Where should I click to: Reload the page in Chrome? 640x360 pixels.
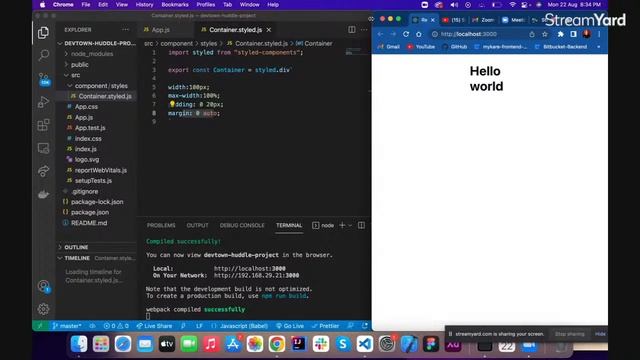click(x=406, y=34)
